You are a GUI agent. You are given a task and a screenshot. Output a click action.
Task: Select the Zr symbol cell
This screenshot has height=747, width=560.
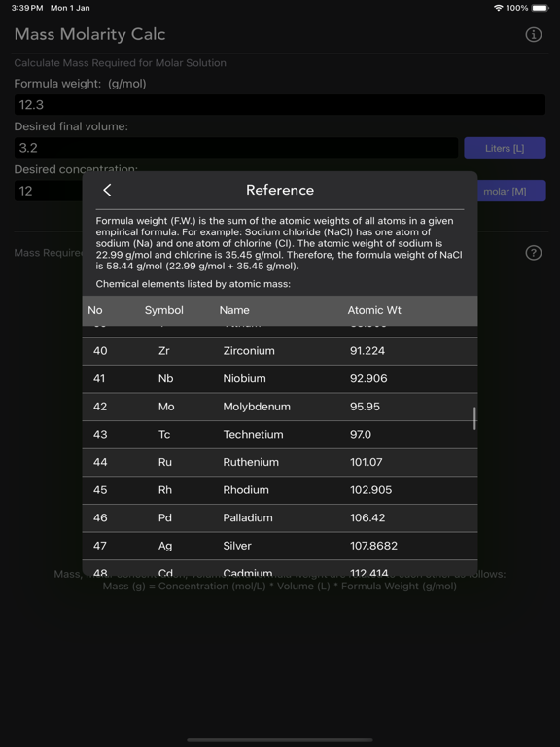(163, 350)
